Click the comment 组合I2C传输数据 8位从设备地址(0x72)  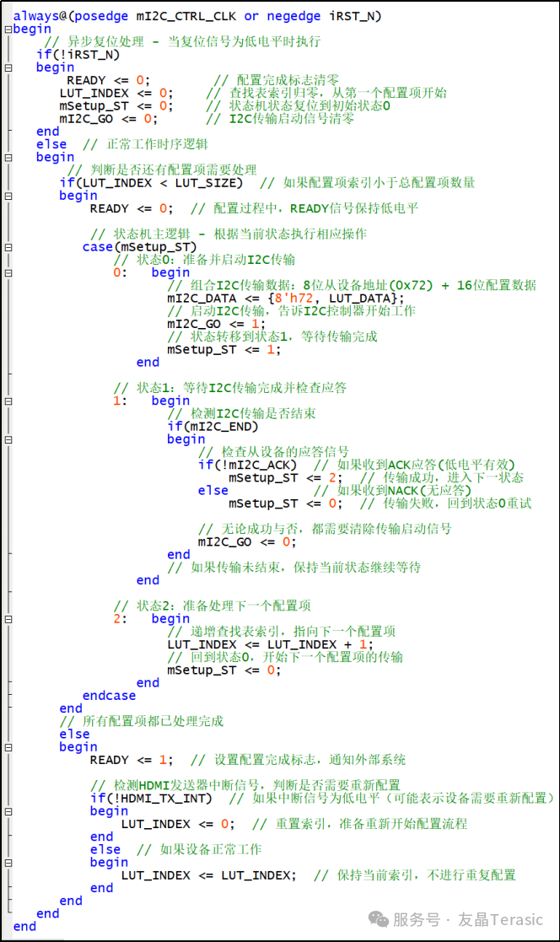pyautogui.click(x=352, y=285)
